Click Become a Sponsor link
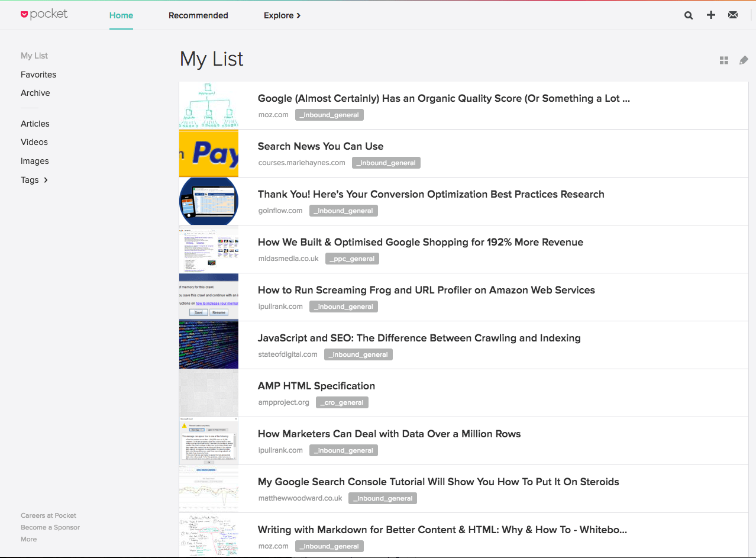 point(50,527)
